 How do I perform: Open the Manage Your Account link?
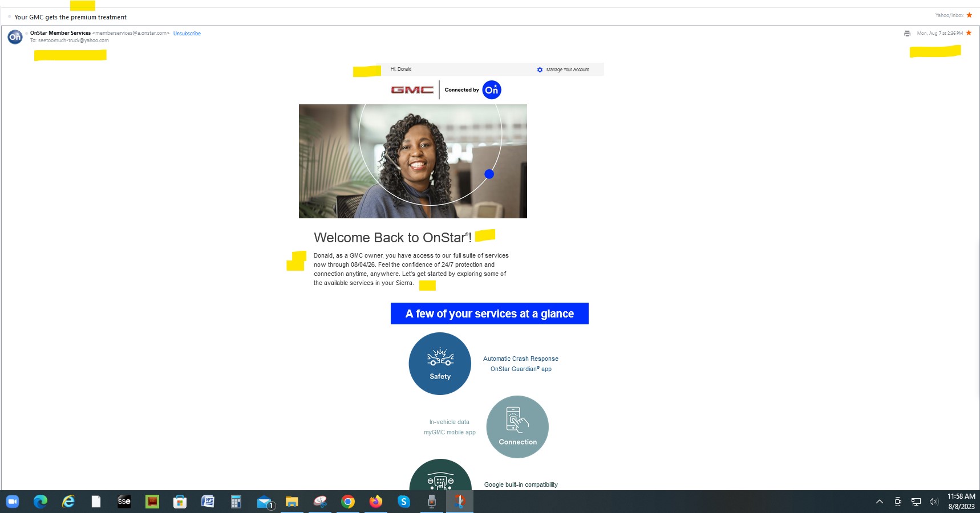pos(566,70)
